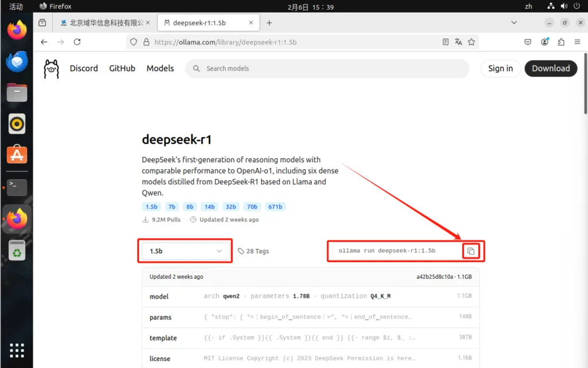Screen dimensions: 588x368
Task: Go back to the previous page
Action: click(44, 41)
